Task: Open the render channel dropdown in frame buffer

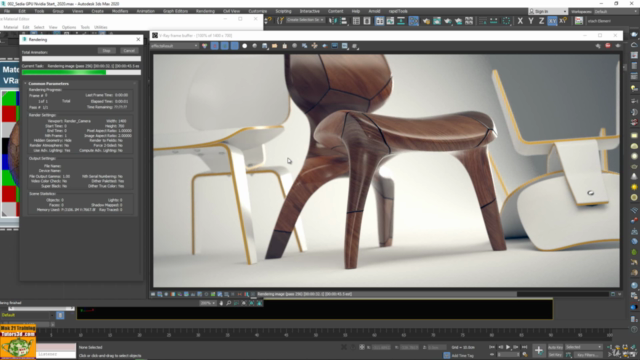Action: [174, 46]
